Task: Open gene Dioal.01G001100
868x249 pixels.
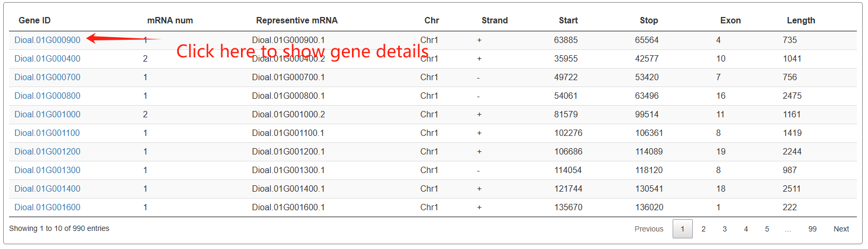Action: pyautogui.click(x=47, y=133)
